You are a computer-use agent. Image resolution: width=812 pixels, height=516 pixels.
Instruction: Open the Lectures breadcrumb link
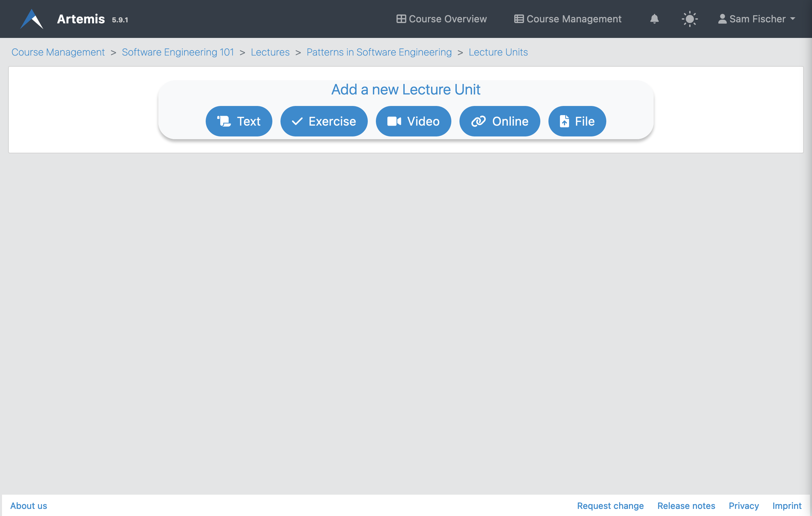[270, 52]
